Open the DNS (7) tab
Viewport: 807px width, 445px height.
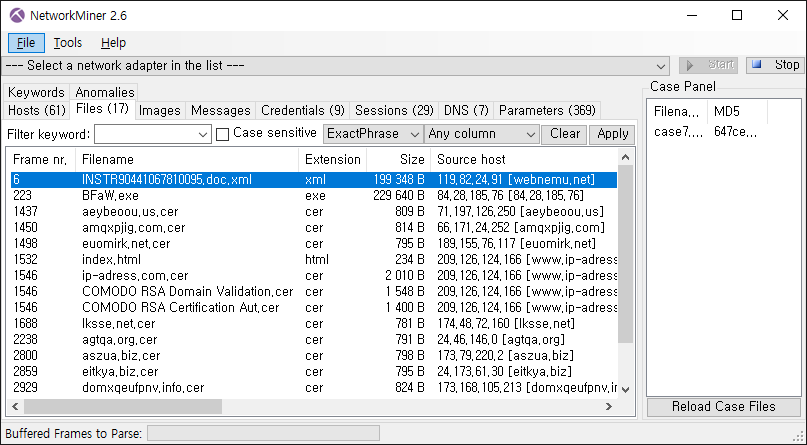[x=466, y=110]
